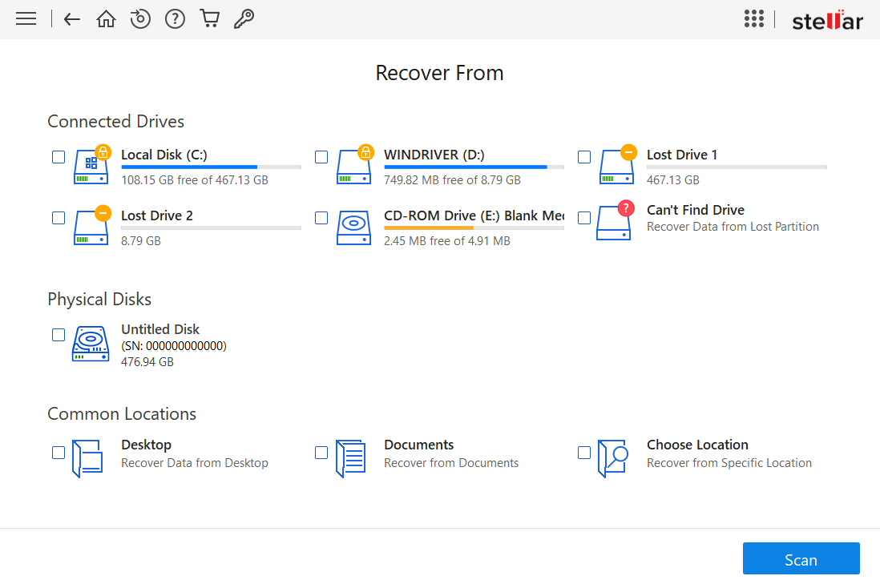Click the CD-ROM Drive (E:) usage bar
Image resolution: width=880 pixels, height=588 pixels.
474,228
